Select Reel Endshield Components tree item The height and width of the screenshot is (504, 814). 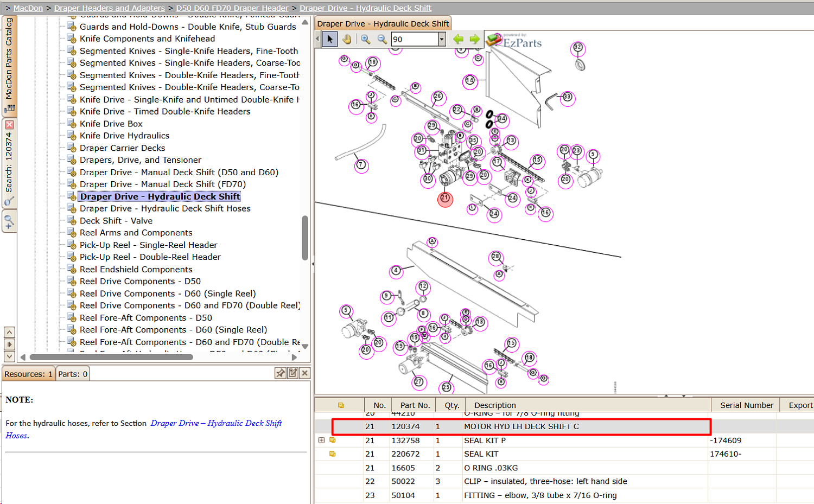click(136, 270)
